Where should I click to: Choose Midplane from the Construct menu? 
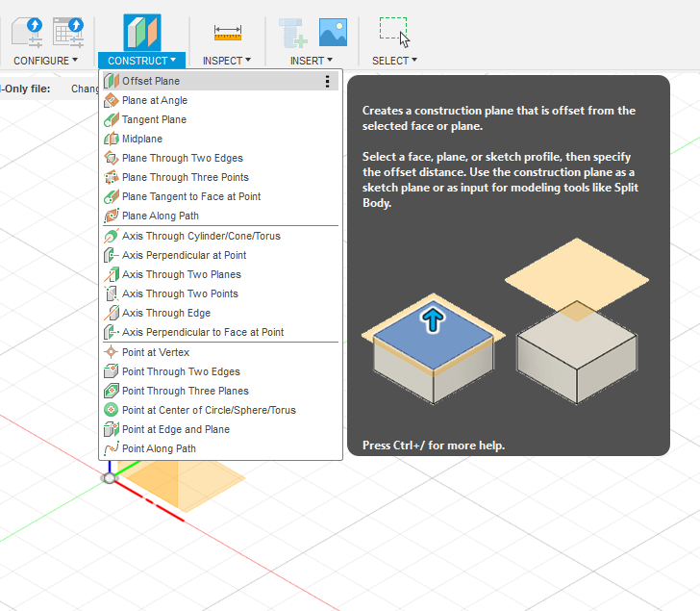tap(142, 139)
